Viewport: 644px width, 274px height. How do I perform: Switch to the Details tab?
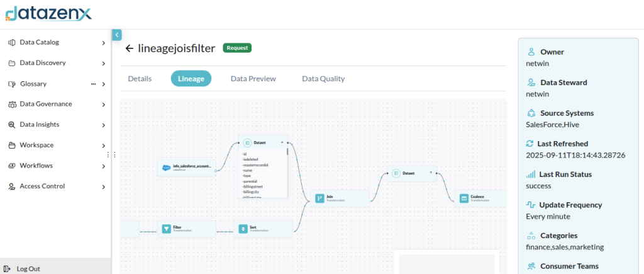pos(140,79)
